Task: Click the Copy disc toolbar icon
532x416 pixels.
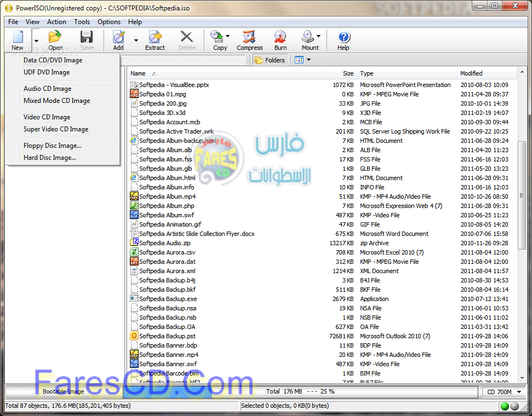Action: [217, 37]
